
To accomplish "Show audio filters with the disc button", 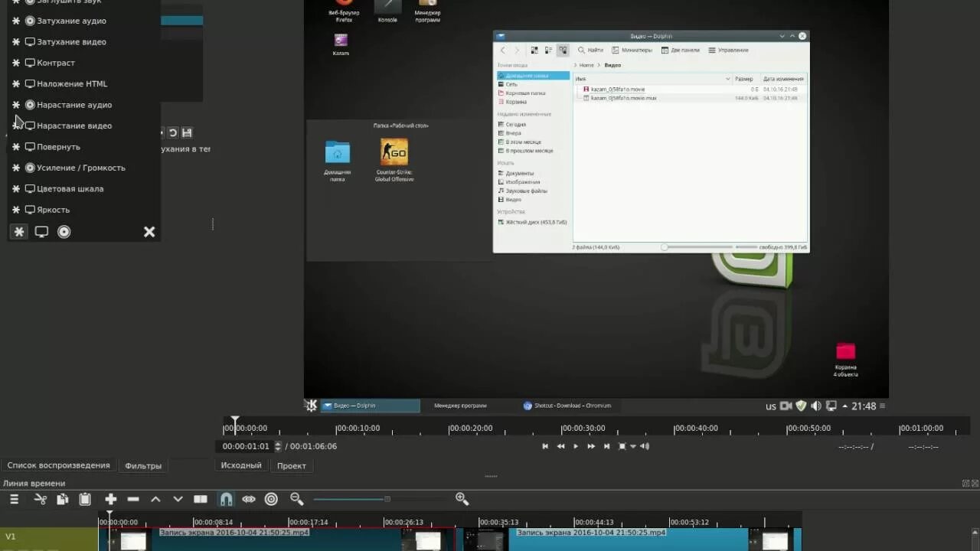I will 64,231.
